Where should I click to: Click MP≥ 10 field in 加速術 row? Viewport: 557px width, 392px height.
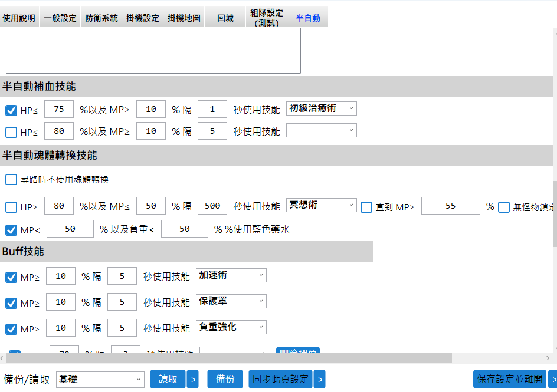[61, 276]
